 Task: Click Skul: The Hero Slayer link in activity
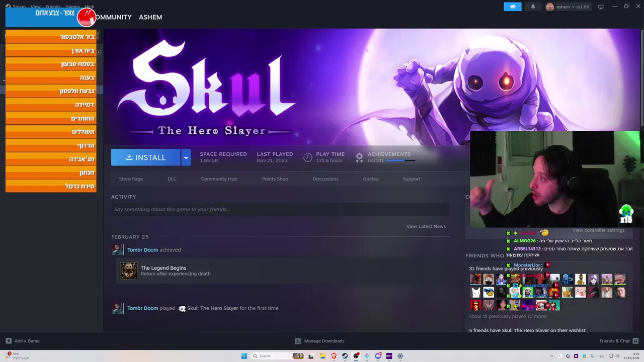coord(213,308)
